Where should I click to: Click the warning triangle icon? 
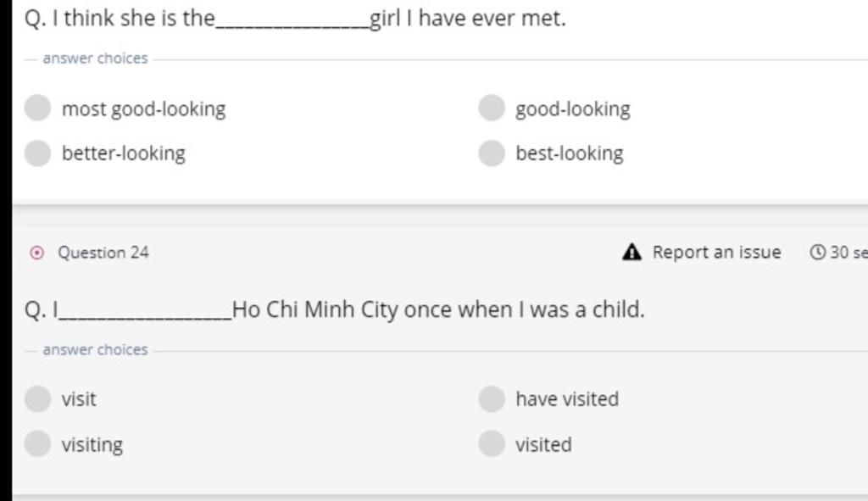(x=632, y=252)
